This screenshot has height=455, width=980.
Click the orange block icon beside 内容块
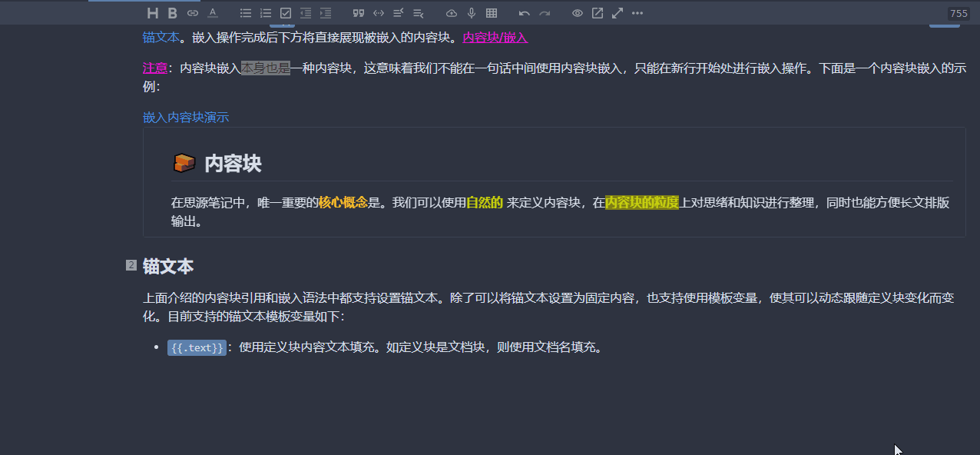[x=184, y=163]
